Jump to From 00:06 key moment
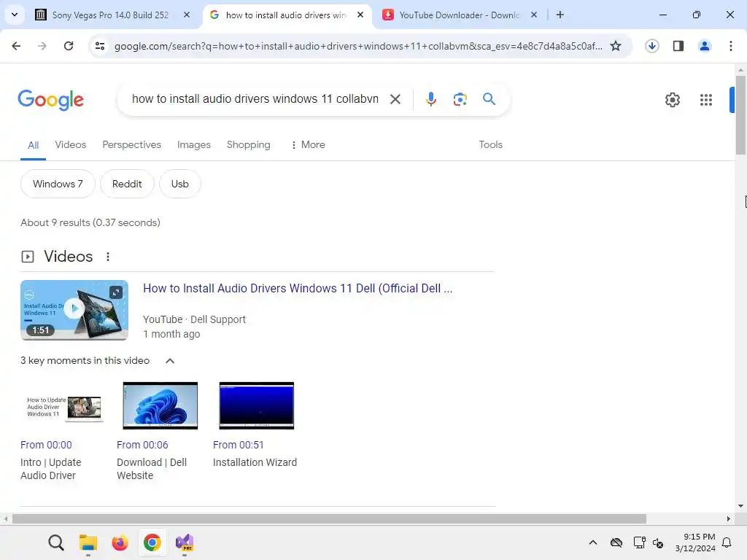The width and height of the screenshot is (747, 560). [x=142, y=445]
